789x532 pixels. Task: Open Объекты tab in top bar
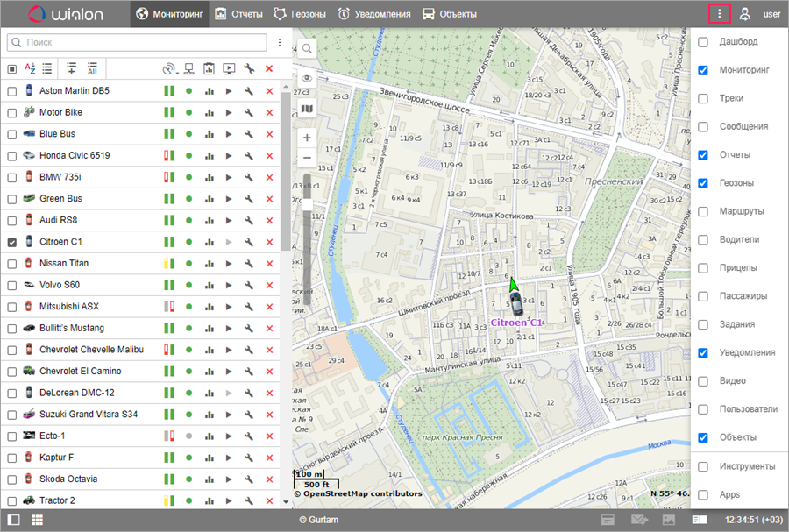pos(450,14)
